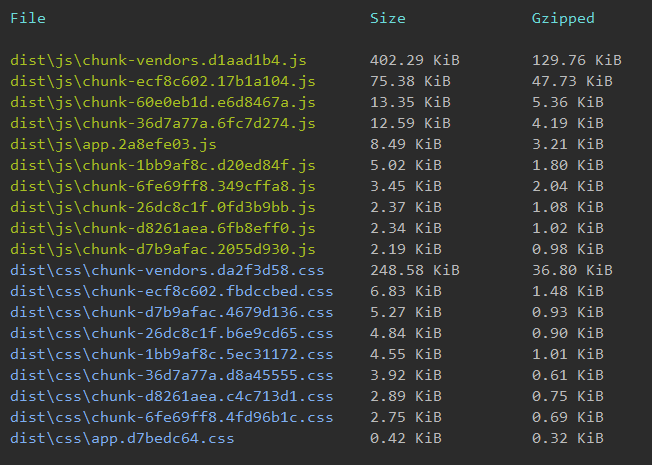Click the File column header
The image size is (652, 465).
tap(28, 18)
